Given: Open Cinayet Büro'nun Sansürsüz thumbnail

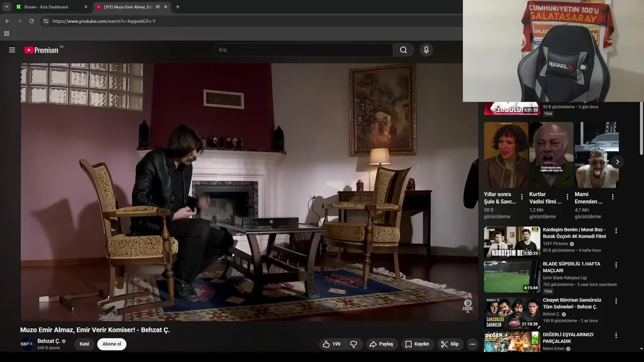Looking at the screenshot, I should 512,313.
